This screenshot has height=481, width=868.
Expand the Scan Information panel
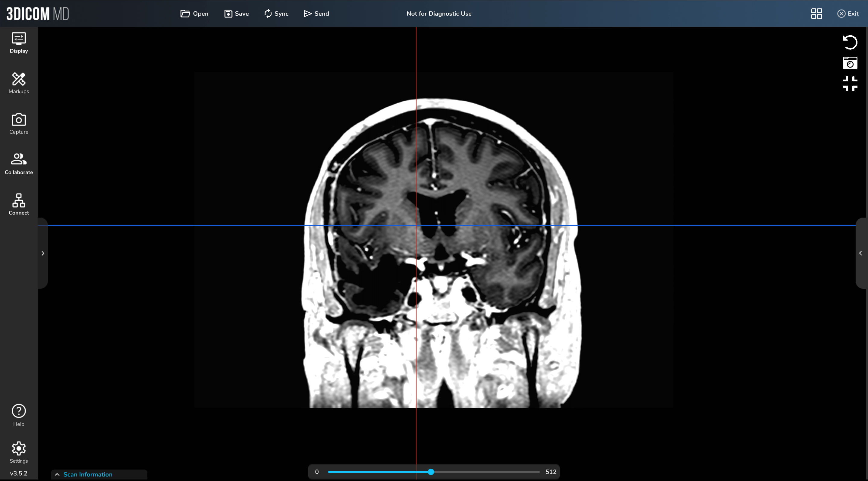[x=99, y=474]
